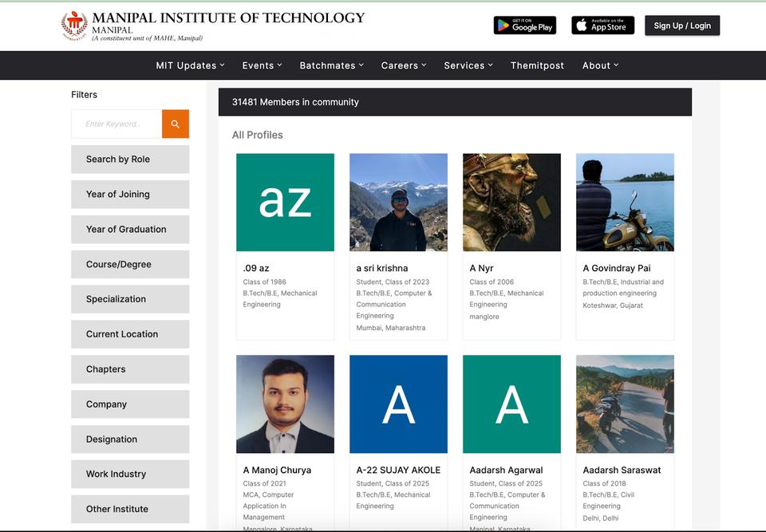Open a sri krishna's mountain profile photo
The image size is (766, 532).
click(x=399, y=203)
